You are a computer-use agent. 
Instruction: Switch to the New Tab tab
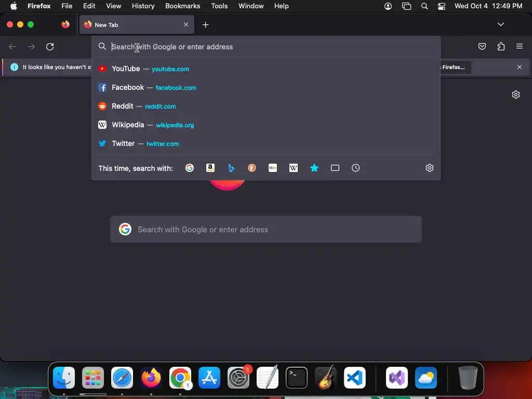pyautogui.click(x=137, y=24)
